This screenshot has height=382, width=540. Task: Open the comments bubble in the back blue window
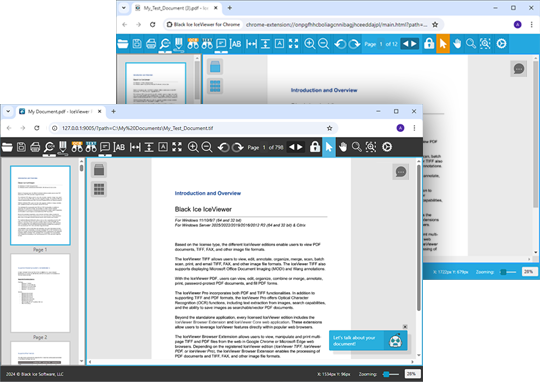tap(518, 69)
